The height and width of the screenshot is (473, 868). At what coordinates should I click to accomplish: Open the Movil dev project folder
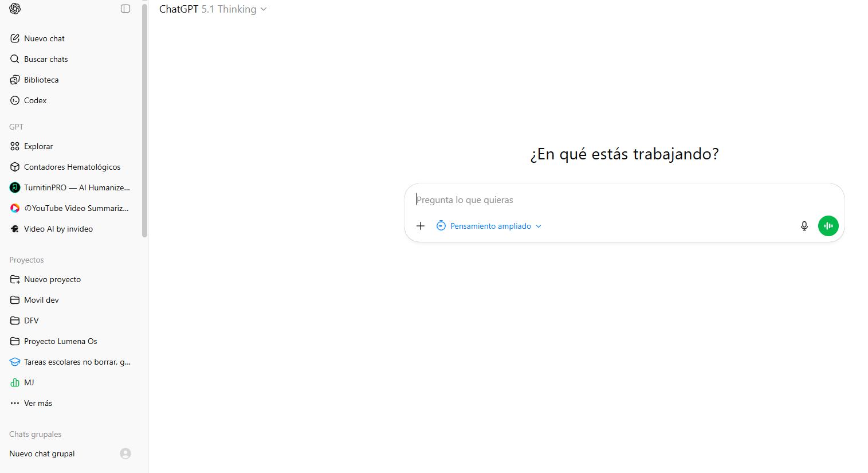pos(41,300)
